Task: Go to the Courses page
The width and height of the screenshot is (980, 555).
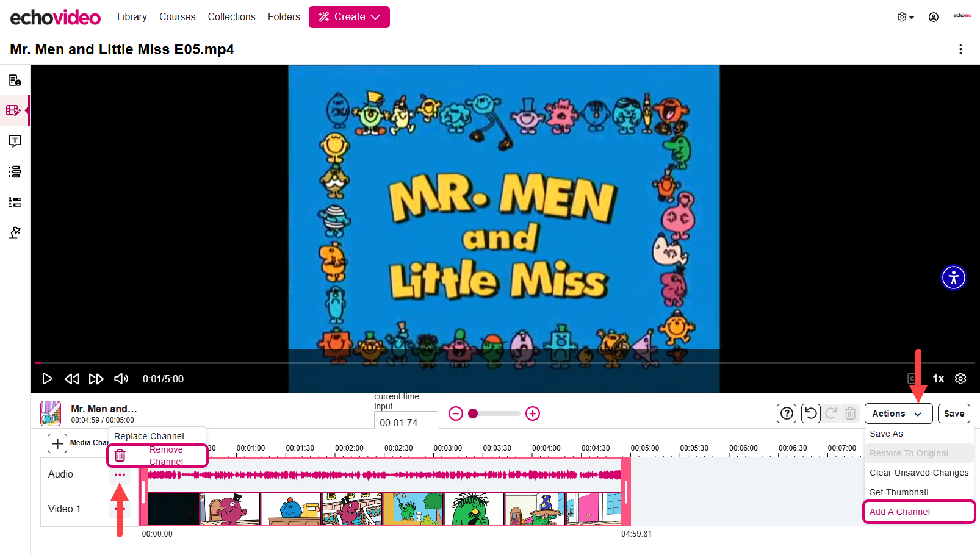Action: coord(177,17)
